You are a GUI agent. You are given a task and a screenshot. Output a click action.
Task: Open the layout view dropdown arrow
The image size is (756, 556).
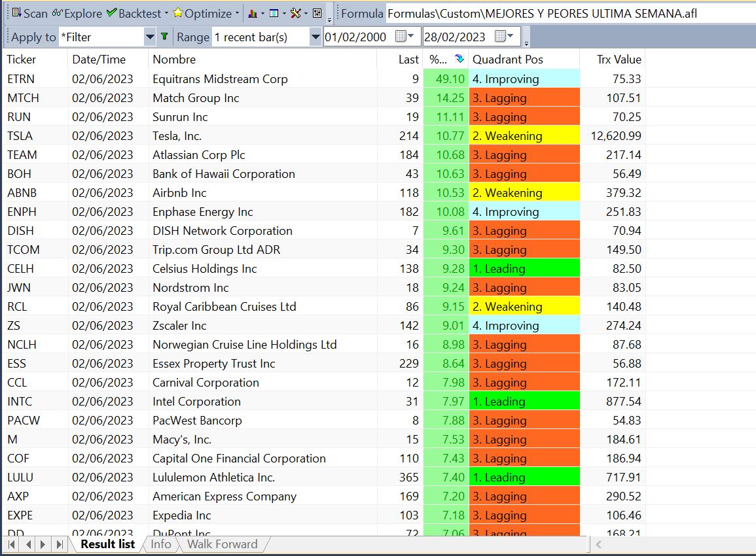(284, 14)
